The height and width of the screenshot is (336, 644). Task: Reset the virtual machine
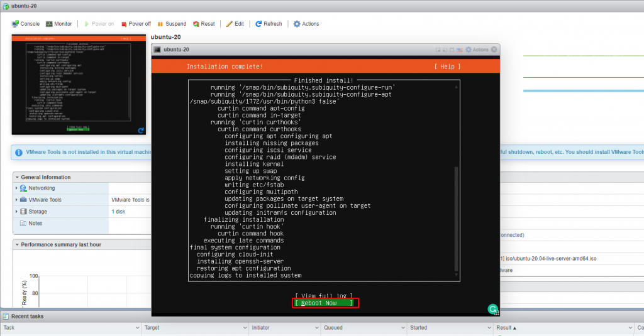(x=204, y=24)
